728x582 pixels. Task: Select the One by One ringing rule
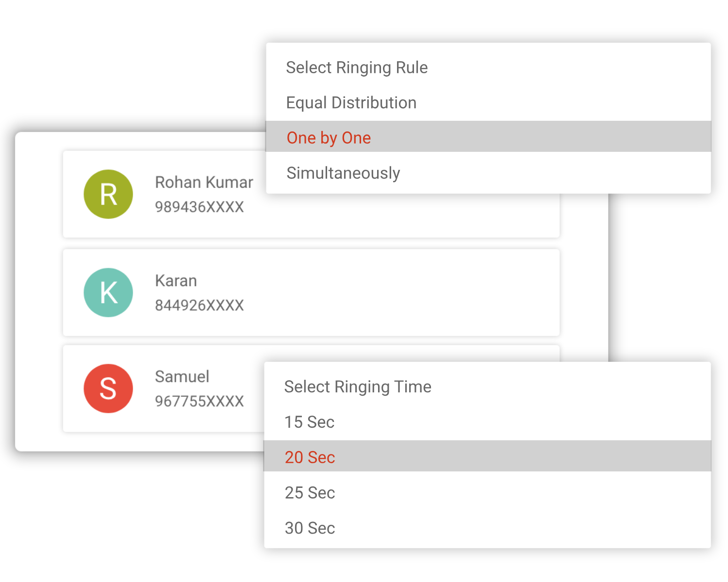tap(328, 138)
